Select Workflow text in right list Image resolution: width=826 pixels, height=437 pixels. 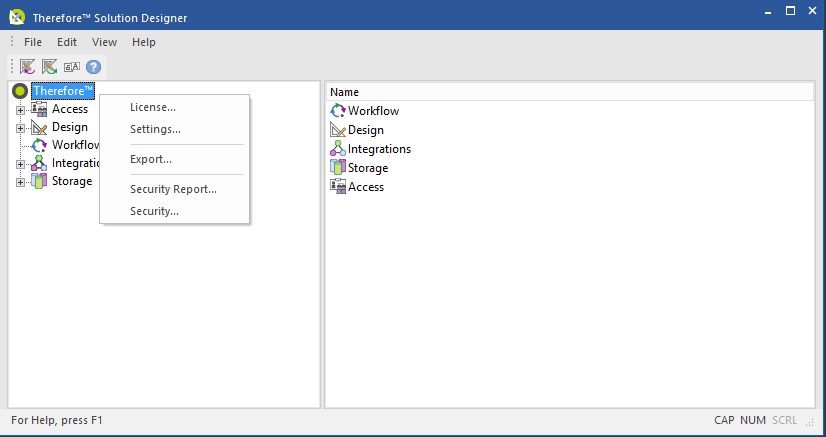(x=373, y=111)
